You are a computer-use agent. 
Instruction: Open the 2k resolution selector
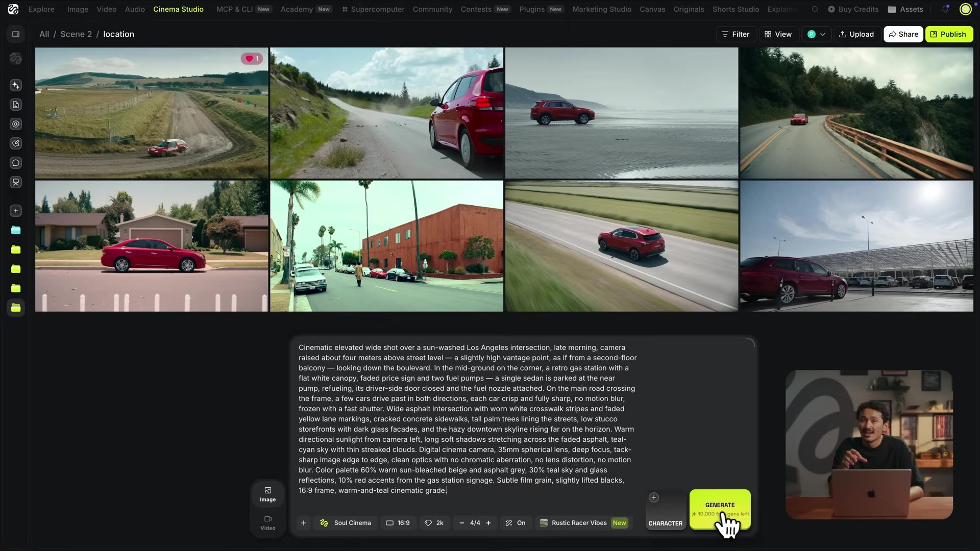(434, 523)
